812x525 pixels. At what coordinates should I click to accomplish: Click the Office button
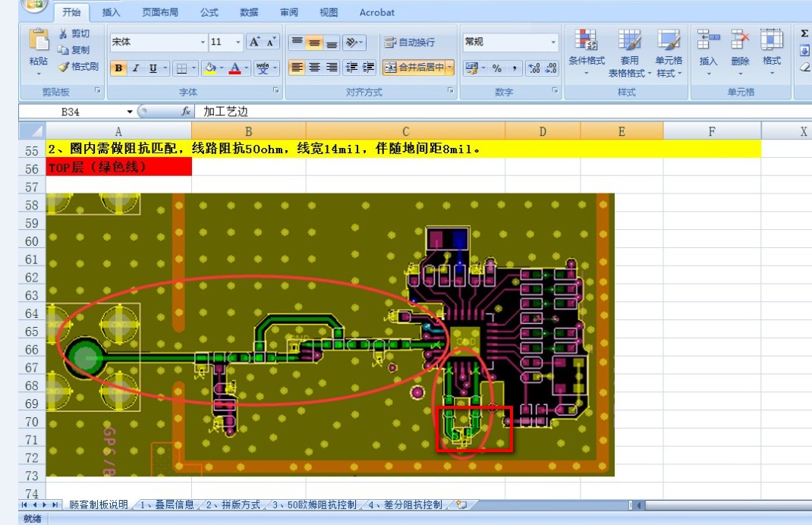[34, 4]
